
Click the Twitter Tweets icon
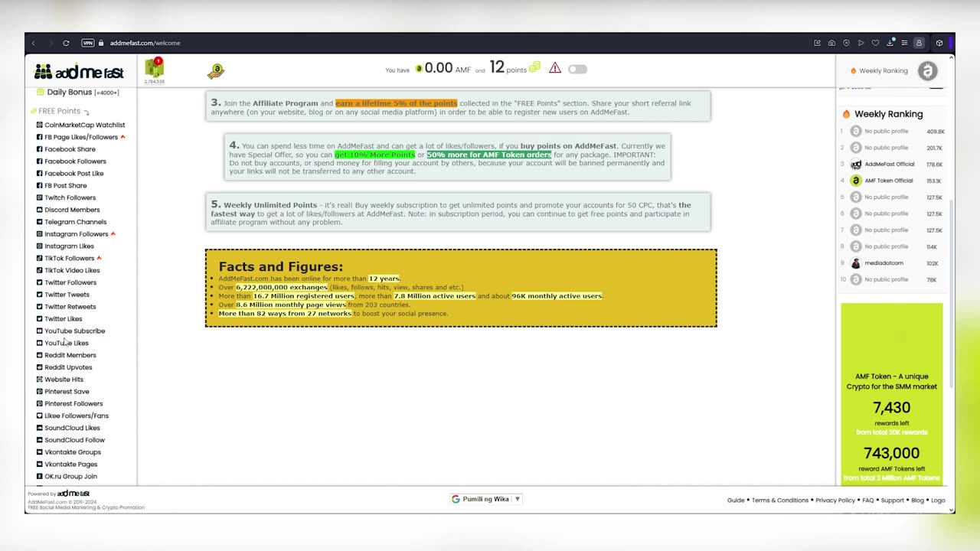coord(40,295)
